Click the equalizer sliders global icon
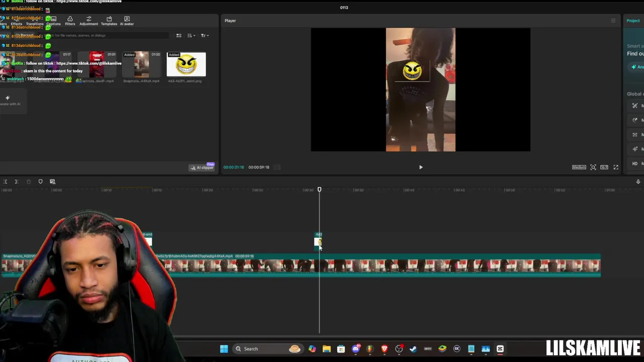The height and width of the screenshot is (362, 644). (x=635, y=135)
